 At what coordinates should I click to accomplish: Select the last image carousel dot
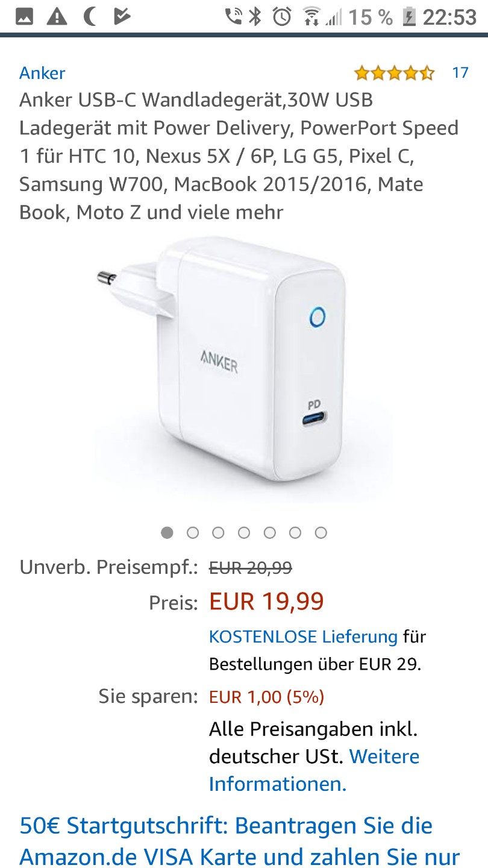pyautogui.click(x=321, y=532)
